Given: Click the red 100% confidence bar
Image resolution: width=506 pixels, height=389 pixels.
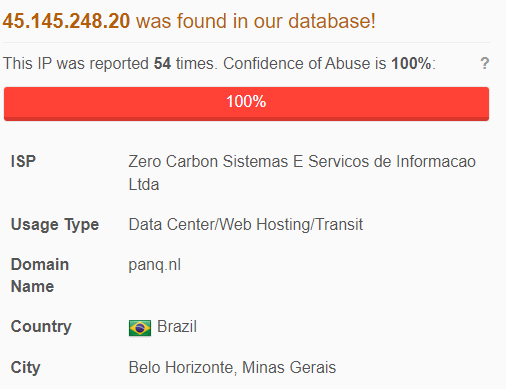Looking at the screenshot, I should 246,104.
